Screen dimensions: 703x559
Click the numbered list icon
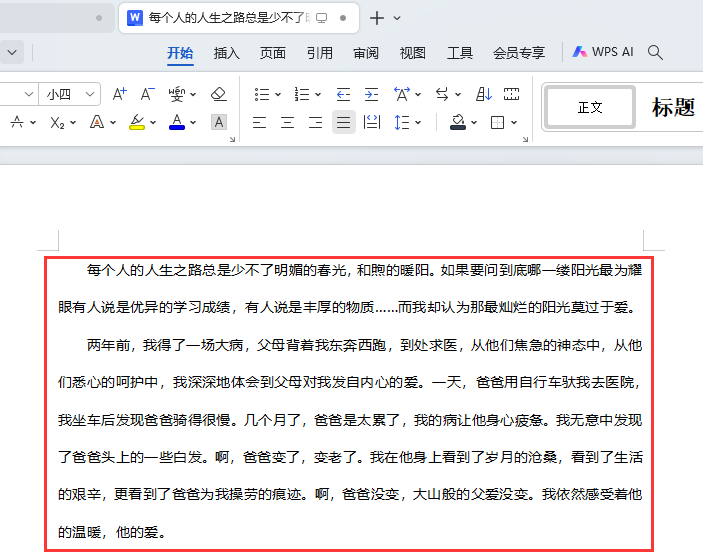coord(302,94)
